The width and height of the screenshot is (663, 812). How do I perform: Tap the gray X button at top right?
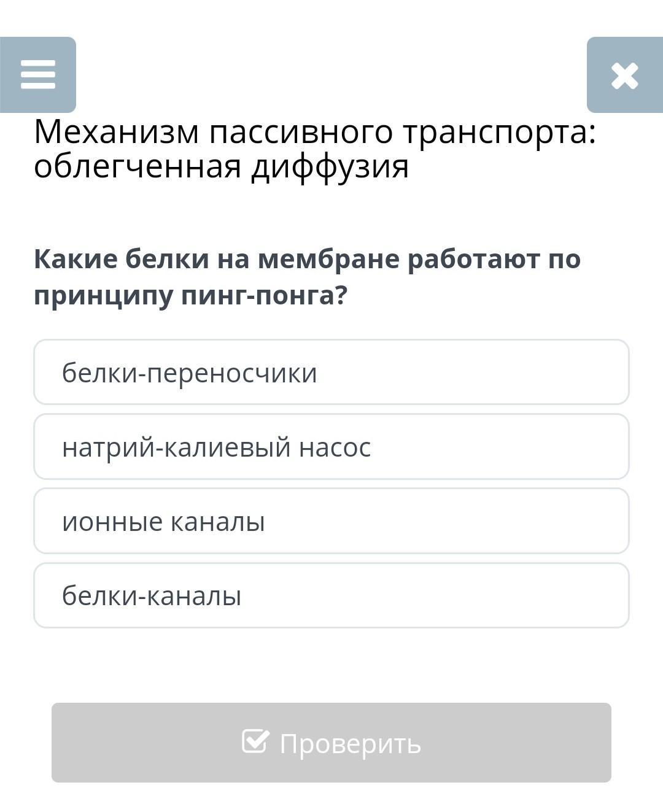(x=625, y=75)
